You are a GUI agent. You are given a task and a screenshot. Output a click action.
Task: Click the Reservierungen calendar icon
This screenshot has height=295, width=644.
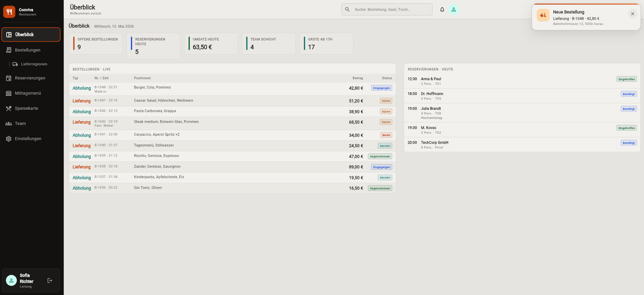(x=9, y=78)
